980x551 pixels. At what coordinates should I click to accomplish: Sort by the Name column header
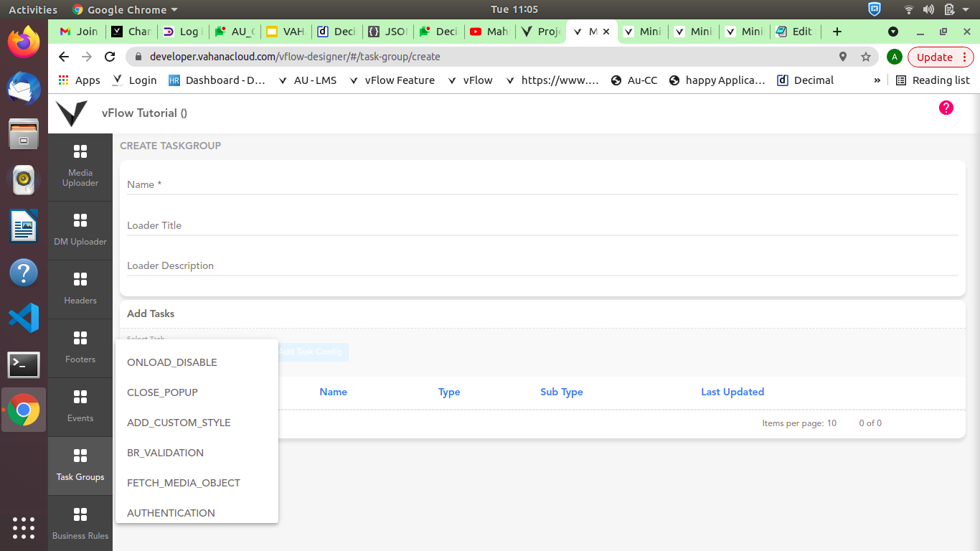coord(334,392)
